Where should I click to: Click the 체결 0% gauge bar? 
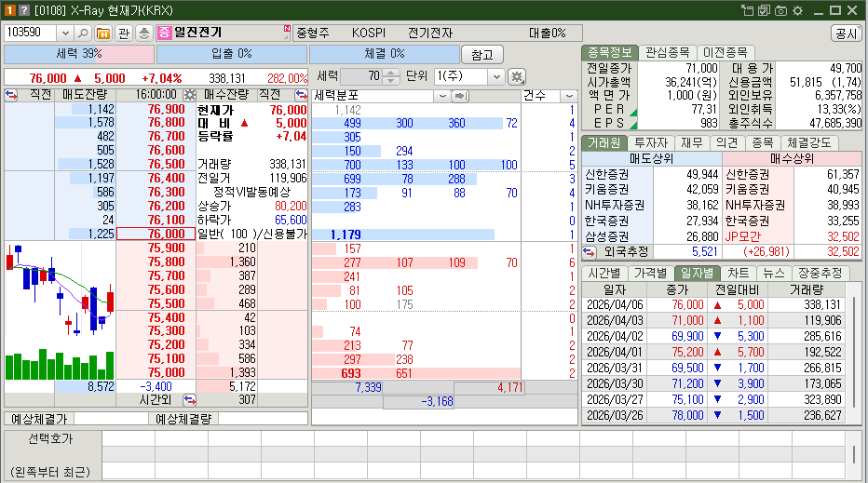coord(385,54)
